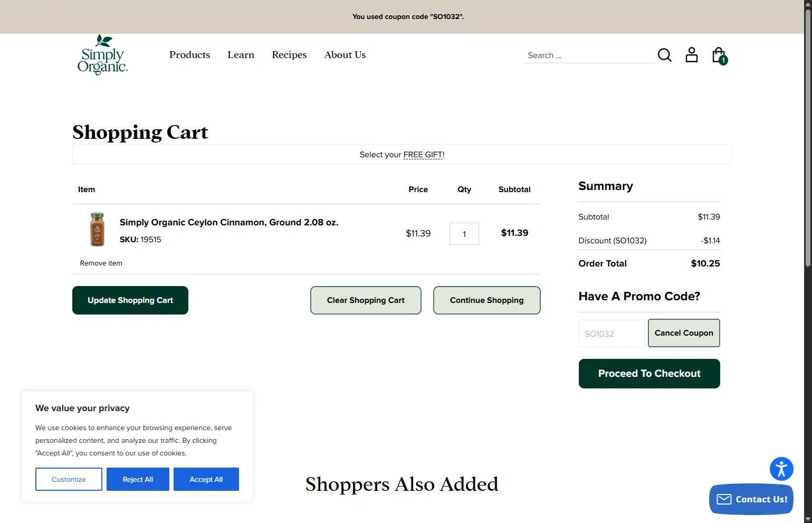Image resolution: width=812 pixels, height=523 pixels.
Task: Click into the Search field
Action: click(x=589, y=55)
